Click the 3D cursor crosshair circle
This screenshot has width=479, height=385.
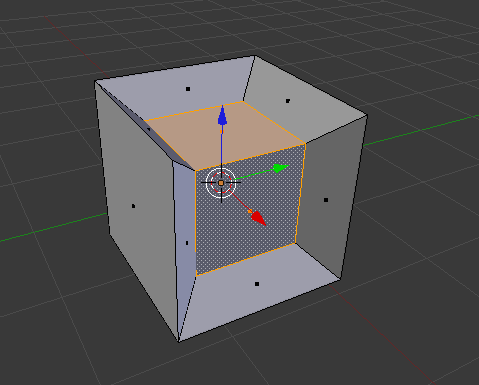tap(221, 183)
